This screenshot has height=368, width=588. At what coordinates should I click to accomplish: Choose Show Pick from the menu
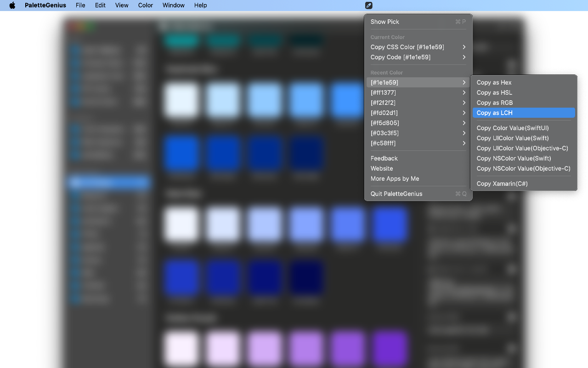click(x=418, y=22)
